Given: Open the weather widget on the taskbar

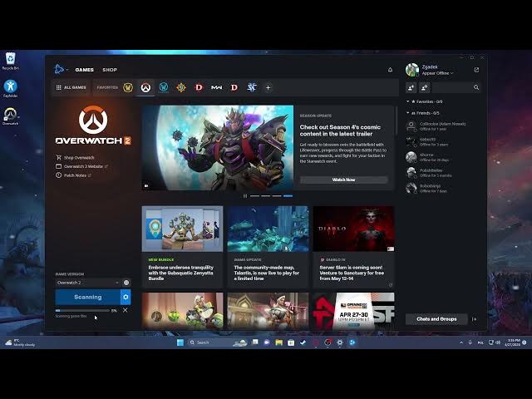Looking at the screenshot, I should pos(20,342).
